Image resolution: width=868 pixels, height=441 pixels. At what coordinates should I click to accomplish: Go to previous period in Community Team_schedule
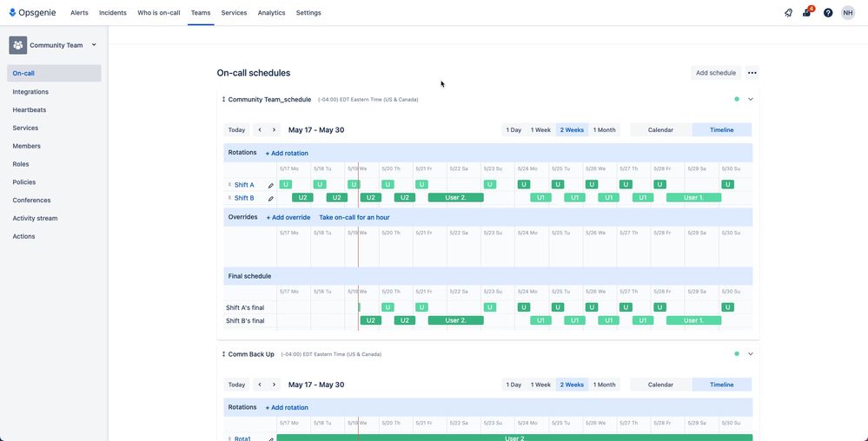tap(260, 130)
